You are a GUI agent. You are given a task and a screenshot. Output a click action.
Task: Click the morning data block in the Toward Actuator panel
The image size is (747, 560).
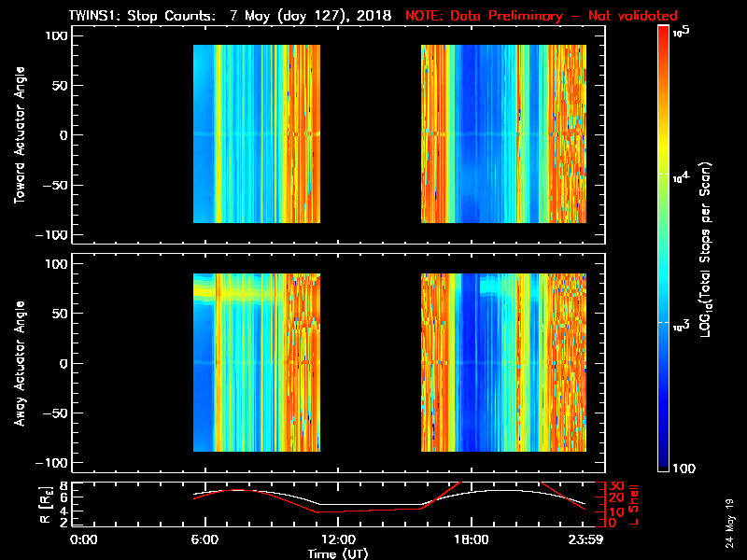coord(257,133)
